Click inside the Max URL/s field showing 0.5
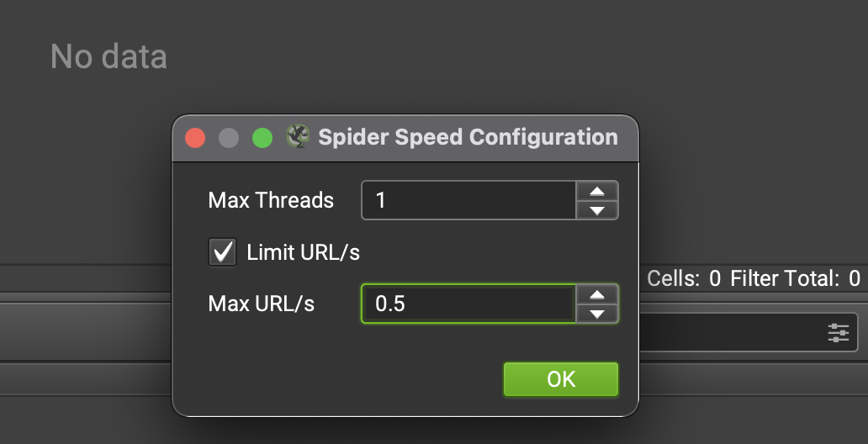 pos(468,304)
